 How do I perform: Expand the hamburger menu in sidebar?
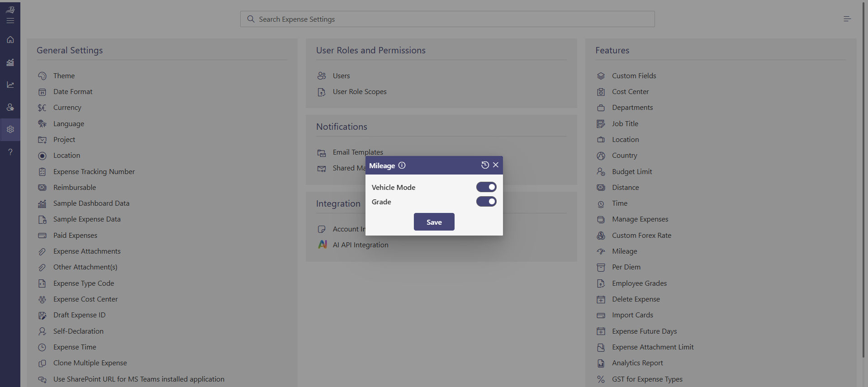tap(10, 20)
